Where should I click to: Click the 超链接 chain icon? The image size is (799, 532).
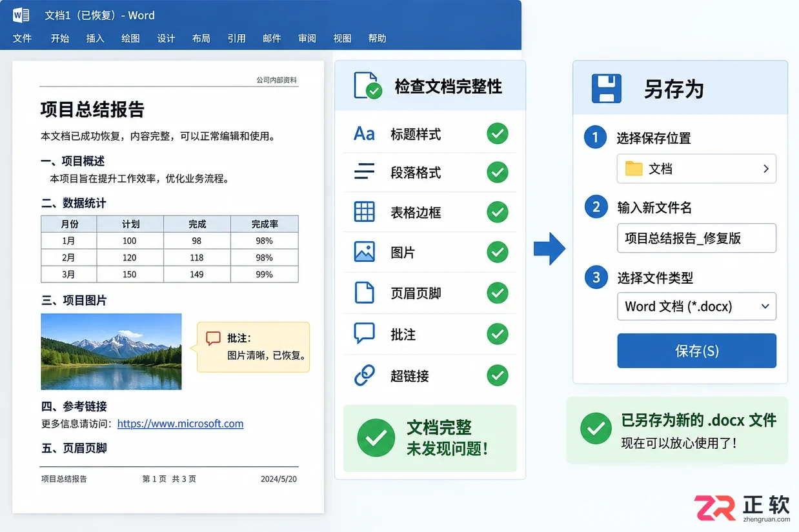[364, 375]
